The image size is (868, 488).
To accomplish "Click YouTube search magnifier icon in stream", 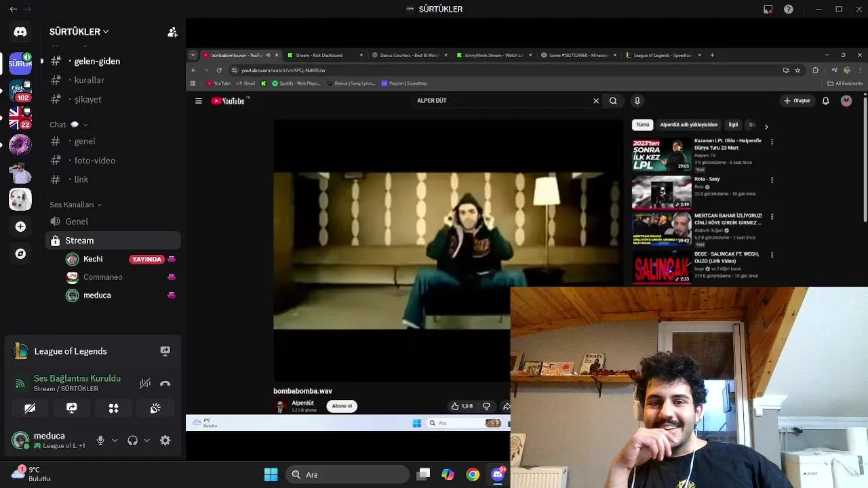I will (613, 101).
